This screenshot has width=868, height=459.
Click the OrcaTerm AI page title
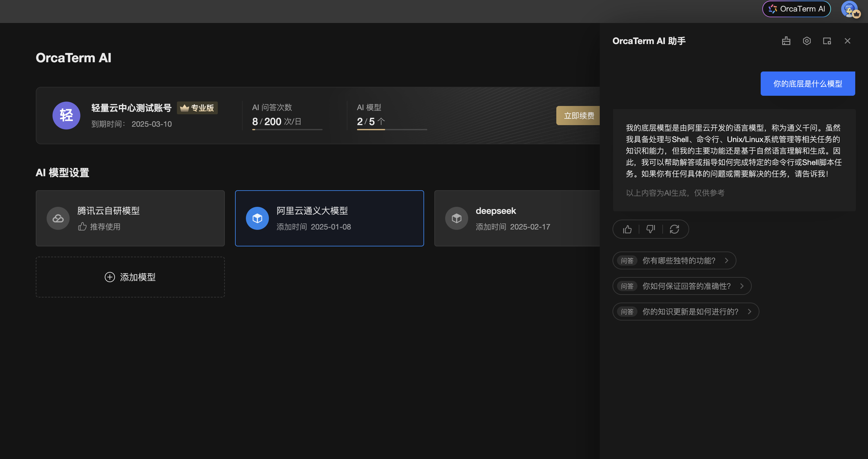[x=73, y=57]
